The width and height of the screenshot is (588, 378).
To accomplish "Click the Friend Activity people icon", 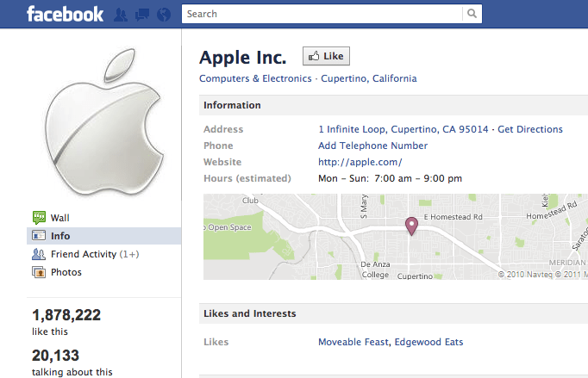I will (x=39, y=254).
